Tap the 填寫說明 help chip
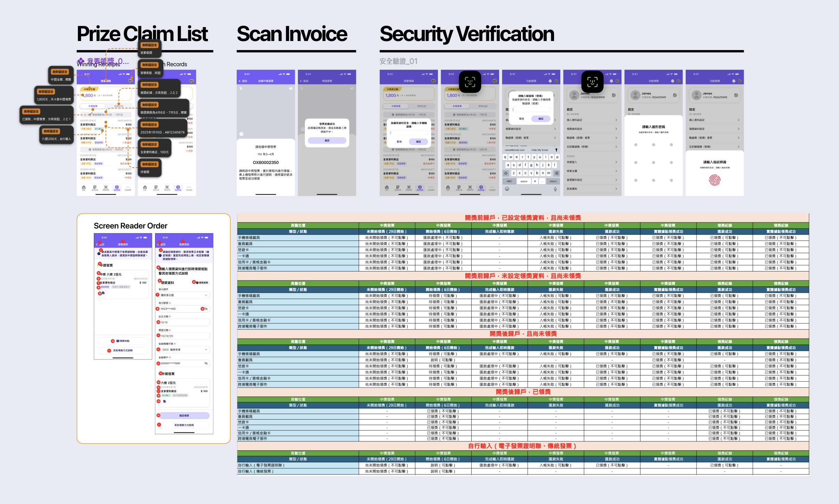Image resolution: width=839 pixels, height=504 pixels. click(202, 283)
